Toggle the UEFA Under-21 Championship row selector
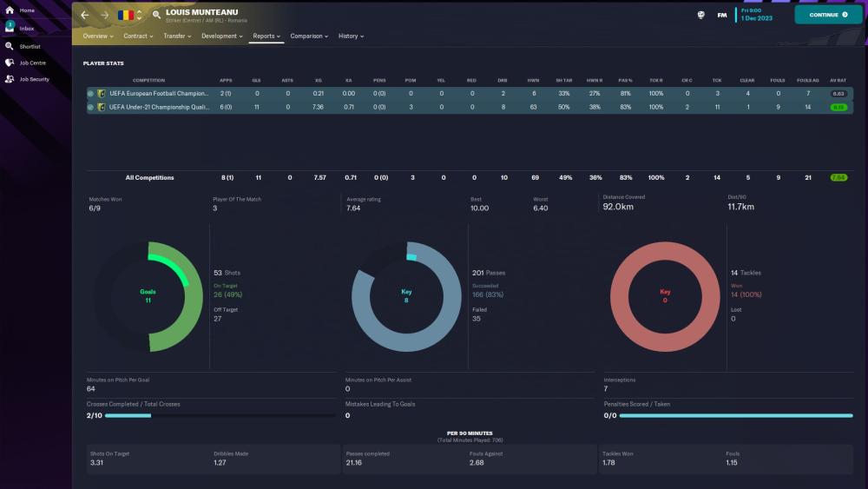Viewport: 868px width, 489px height. 90,107
